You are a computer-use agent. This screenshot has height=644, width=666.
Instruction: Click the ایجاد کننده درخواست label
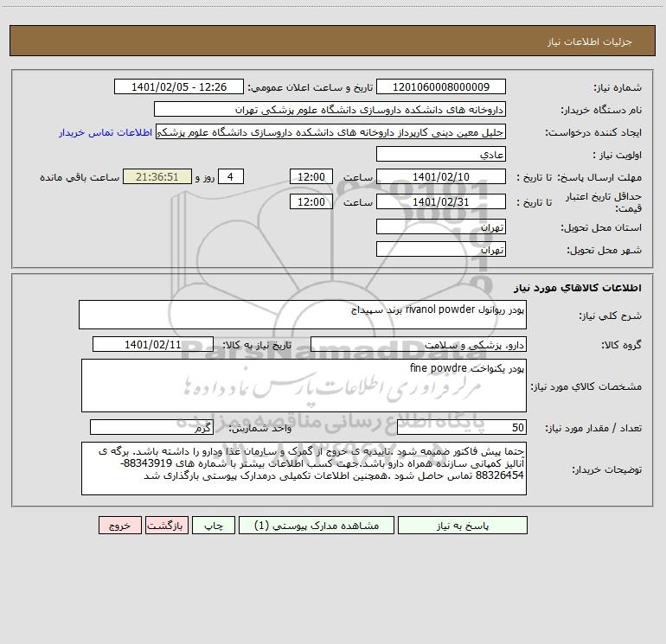tap(593, 133)
